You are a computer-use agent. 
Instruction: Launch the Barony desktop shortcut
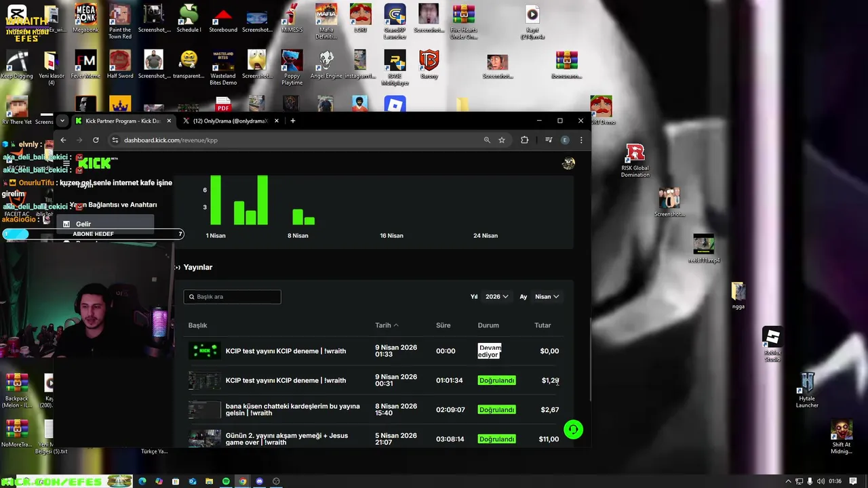tap(429, 64)
